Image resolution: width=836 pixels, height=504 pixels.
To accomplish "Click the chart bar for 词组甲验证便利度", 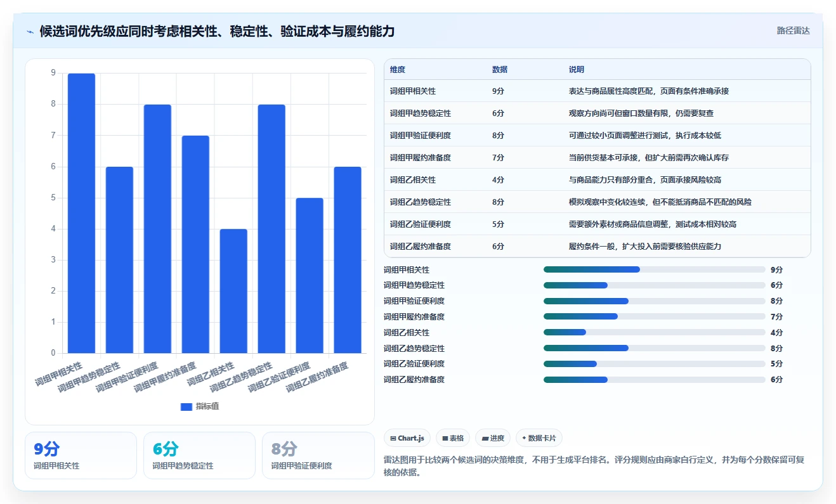I will 157,229.
